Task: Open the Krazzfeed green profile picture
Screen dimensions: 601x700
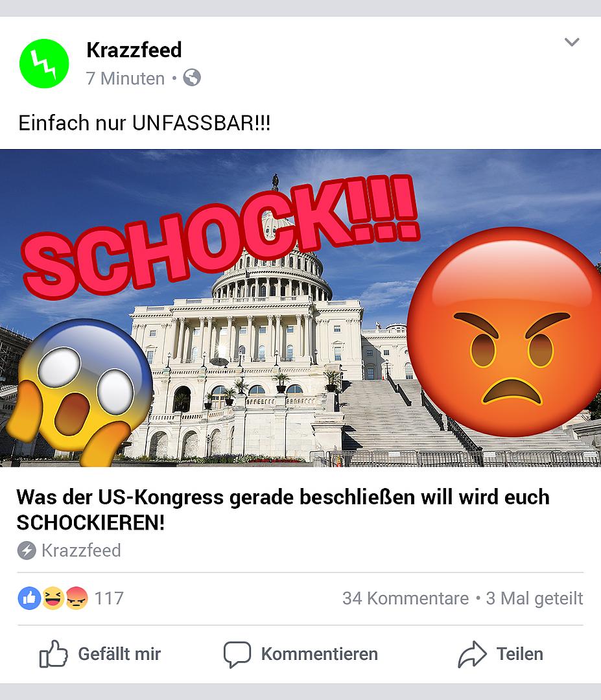Action: (44, 64)
